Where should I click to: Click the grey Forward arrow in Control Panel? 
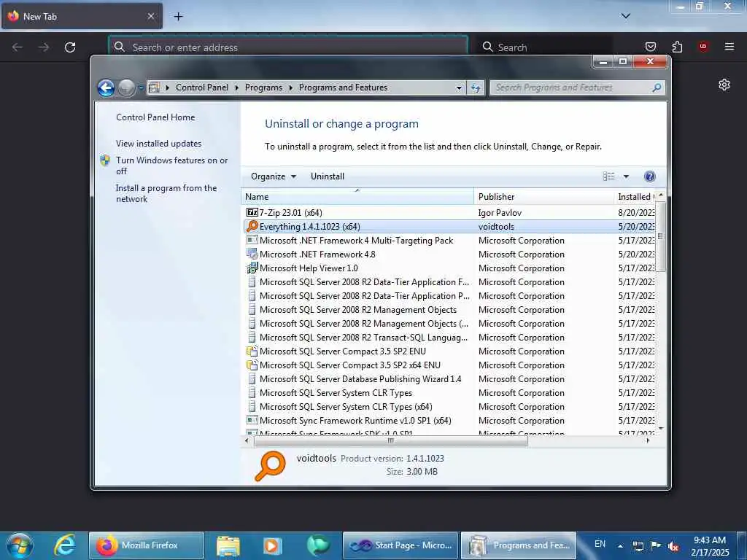127,88
